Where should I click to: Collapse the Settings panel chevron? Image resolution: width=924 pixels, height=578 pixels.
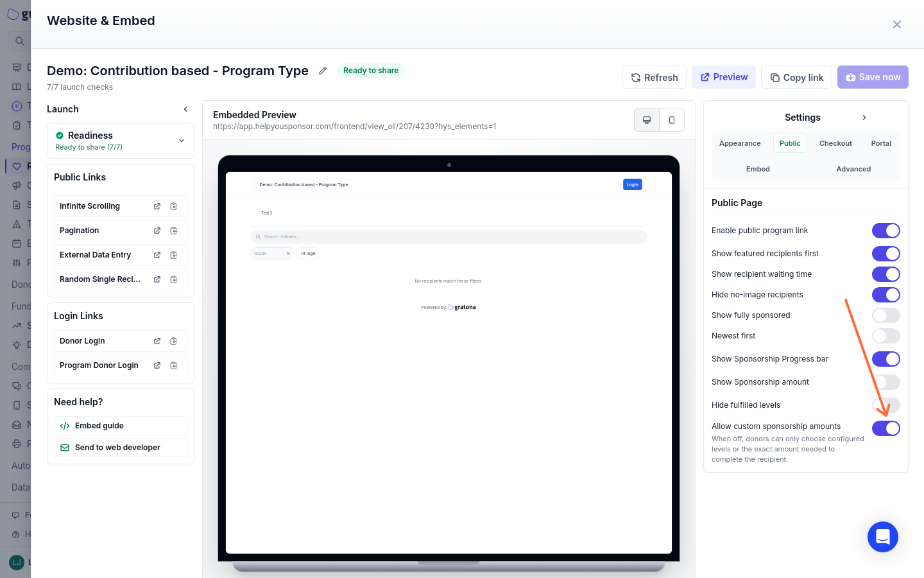point(864,118)
